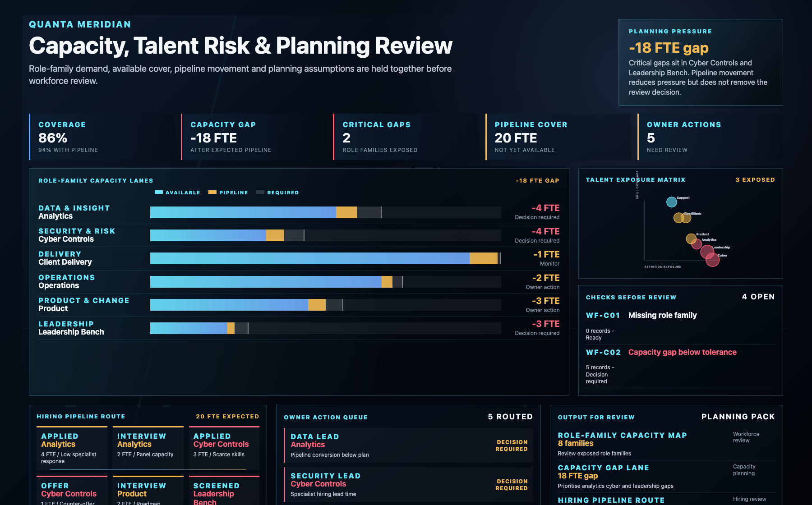812x505 pixels.
Task: Click the Talent Exposure Matrix panel title
Action: click(636, 179)
